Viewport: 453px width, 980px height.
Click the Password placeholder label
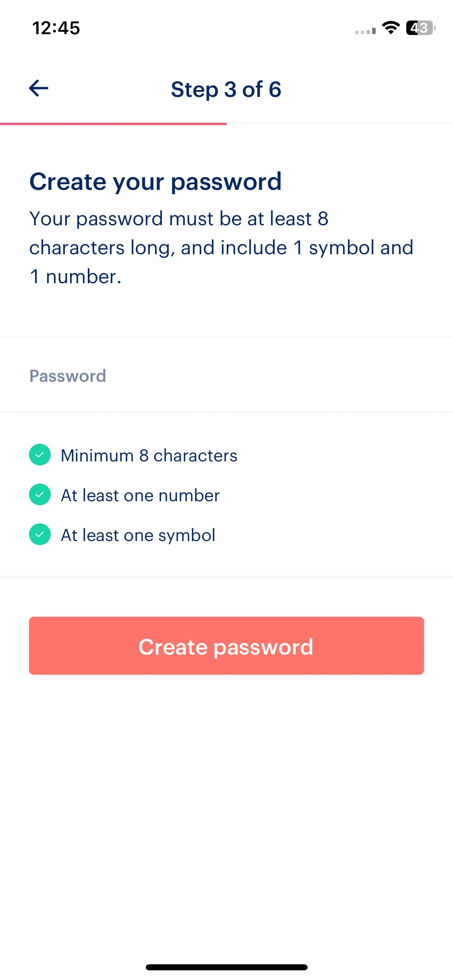pos(68,376)
